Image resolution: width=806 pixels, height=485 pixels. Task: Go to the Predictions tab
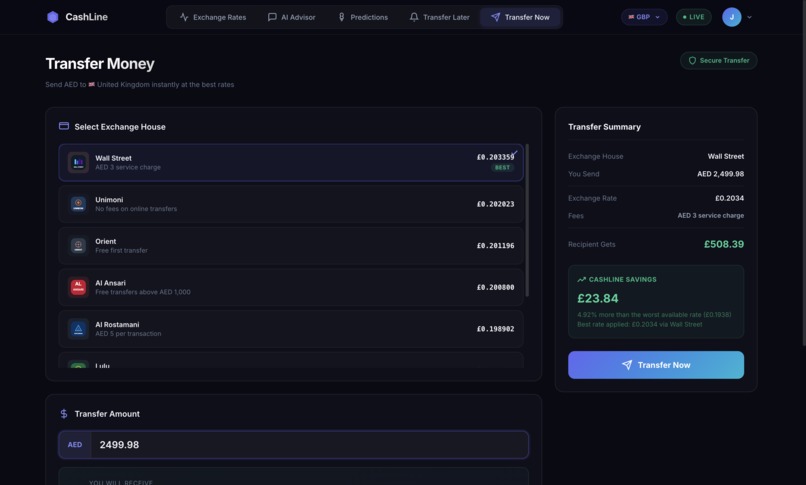point(363,17)
